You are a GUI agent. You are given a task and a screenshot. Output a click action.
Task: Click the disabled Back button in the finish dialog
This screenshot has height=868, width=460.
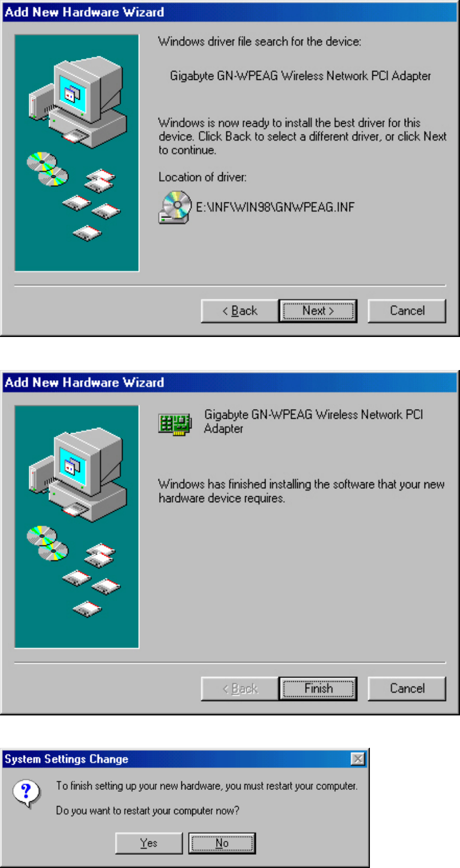click(239, 688)
